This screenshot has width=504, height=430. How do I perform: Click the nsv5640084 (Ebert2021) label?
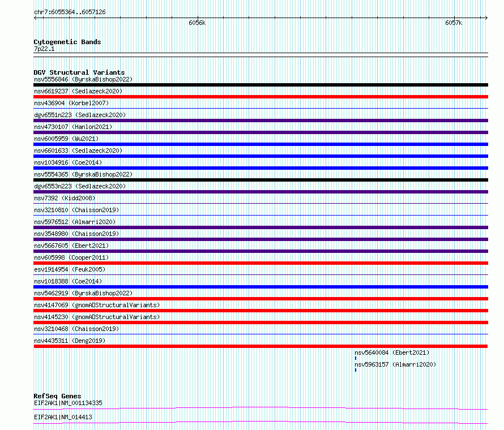392,352
